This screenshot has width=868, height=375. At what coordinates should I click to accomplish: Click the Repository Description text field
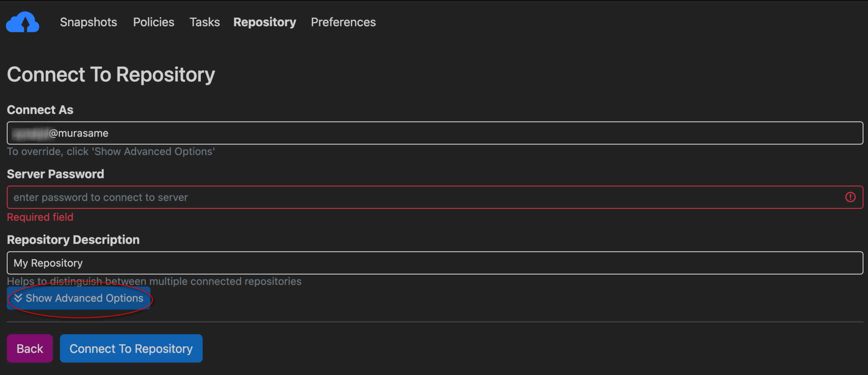(x=434, y=263)
